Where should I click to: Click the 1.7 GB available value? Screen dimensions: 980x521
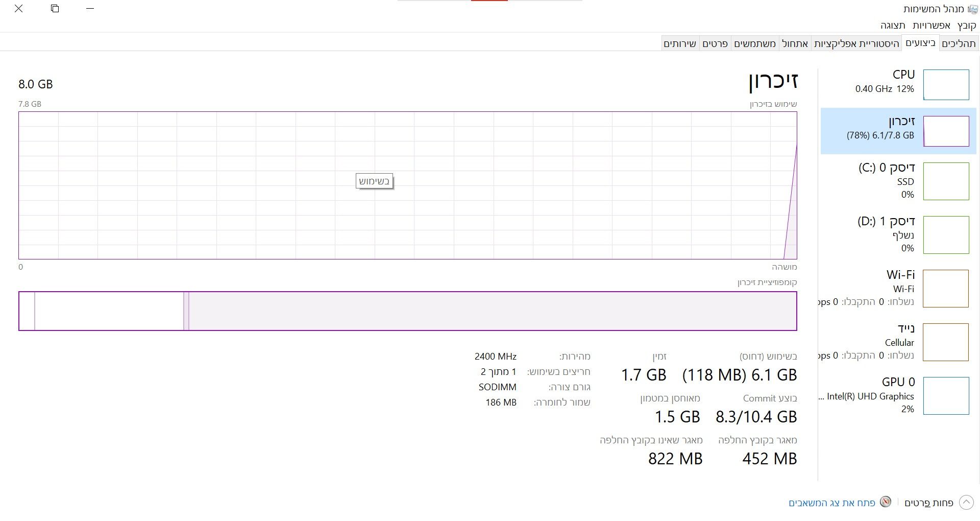pyautogui.click(x=644, y=375)
